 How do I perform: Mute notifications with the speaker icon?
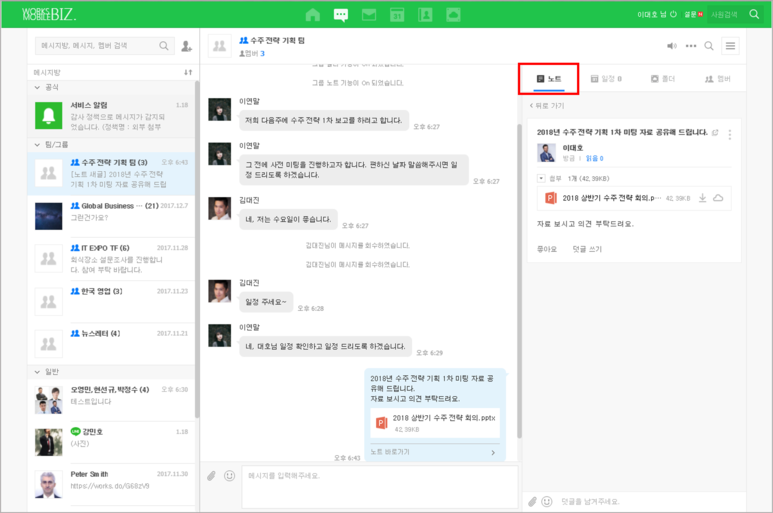[x=672, y=46]
